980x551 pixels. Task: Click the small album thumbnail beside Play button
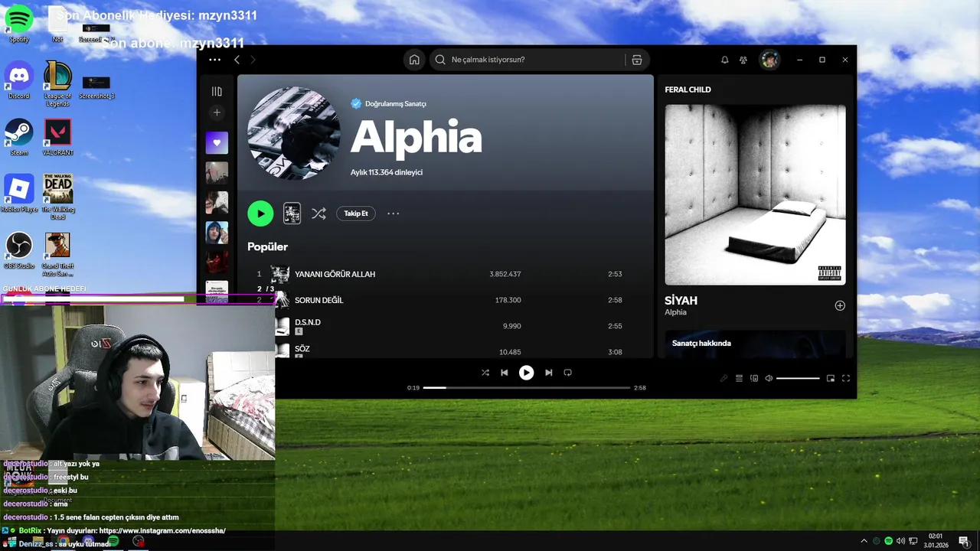tap(292, 214)
